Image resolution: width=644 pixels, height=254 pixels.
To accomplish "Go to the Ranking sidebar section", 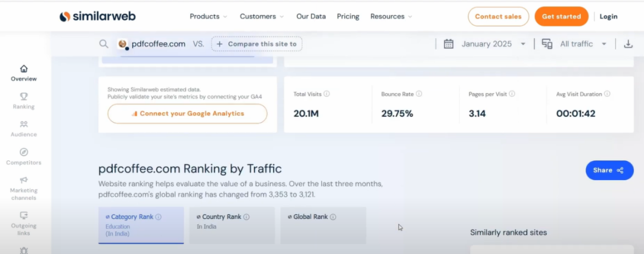I will click(x=24, y=101).
